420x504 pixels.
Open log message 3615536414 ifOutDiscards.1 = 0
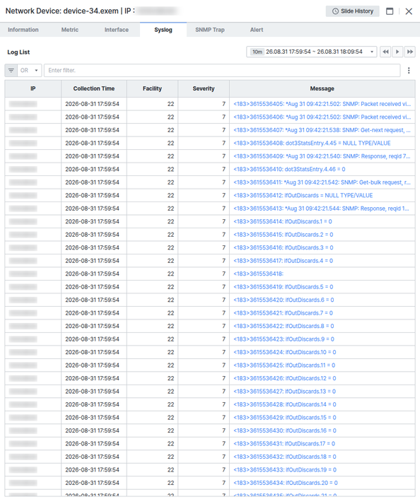283,222
